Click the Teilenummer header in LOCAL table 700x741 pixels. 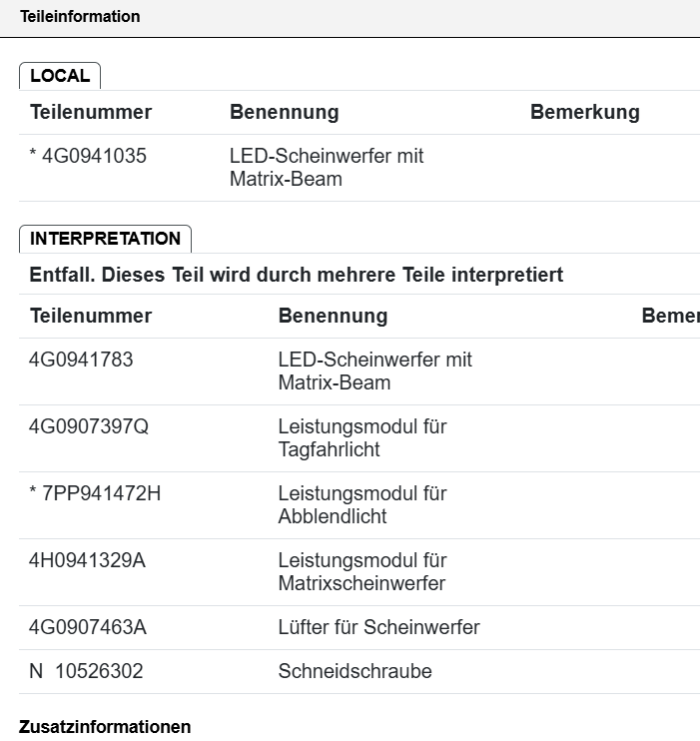tap(91, 113)
